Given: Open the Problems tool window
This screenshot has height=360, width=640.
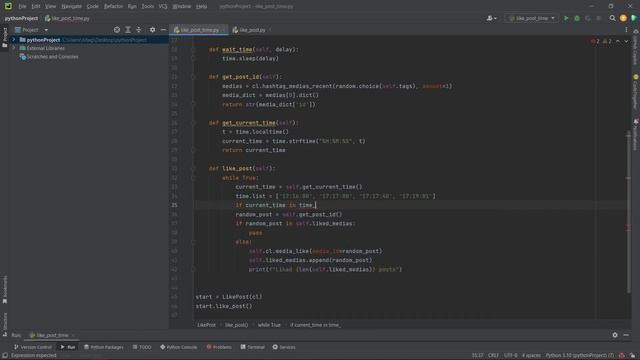Looking at the screenshot, I should pyautogui.click(x=219, y=347).
